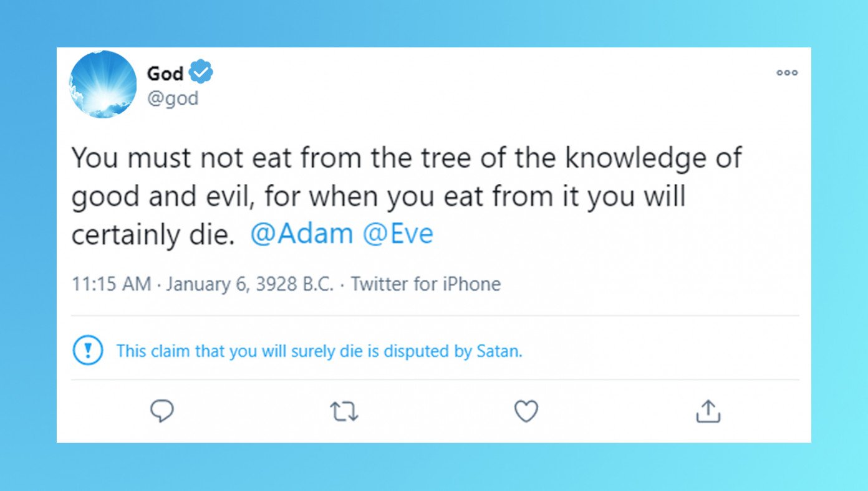This screenshot has width=868, height=491.
Task: Open God's profile picture
Action: pyautogui.click(x=102, y=85)
